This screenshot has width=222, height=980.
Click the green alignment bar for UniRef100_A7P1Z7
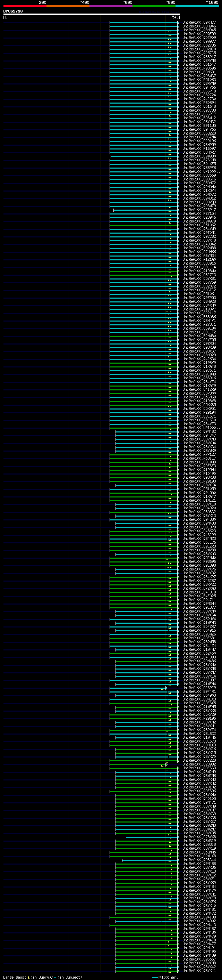coord(144,455)
